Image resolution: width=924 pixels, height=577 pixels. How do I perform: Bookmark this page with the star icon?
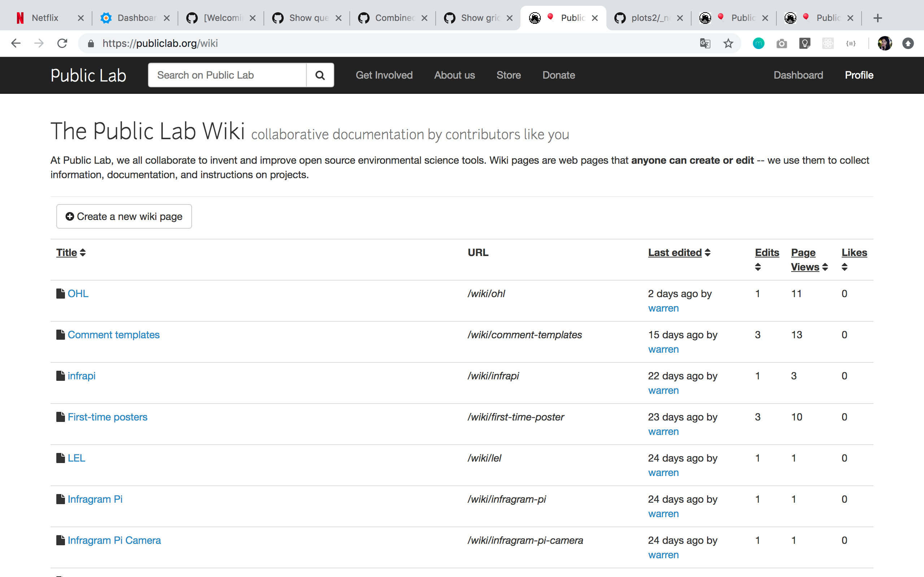tap(728, 43)
